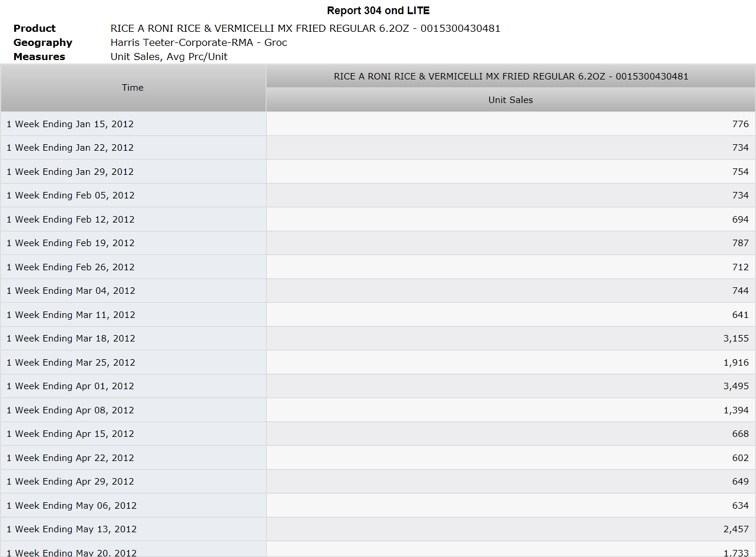The width and height of the screenshot is (756, 557).
Task: Click unit sales value 787
Action: coord(741,243)
